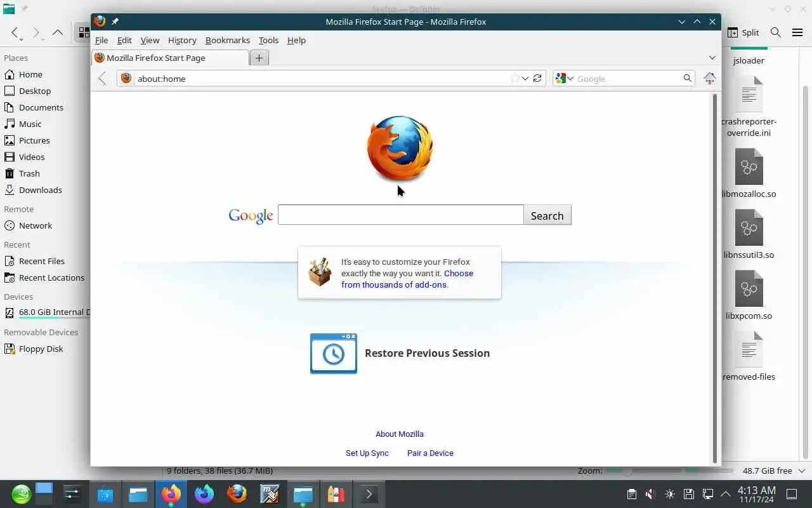Click the Firefox page vertical scrollbar
This screenshot has width=812, height=508.
[715, 278]
